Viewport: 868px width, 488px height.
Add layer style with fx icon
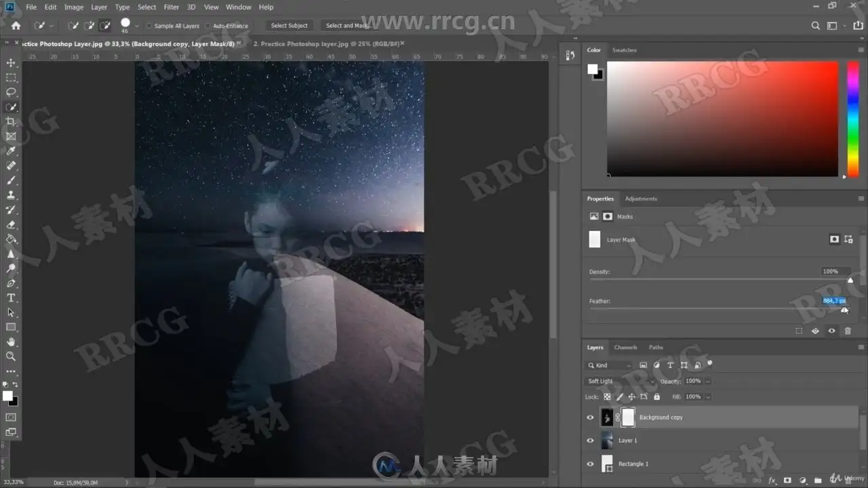click(772, 481)
